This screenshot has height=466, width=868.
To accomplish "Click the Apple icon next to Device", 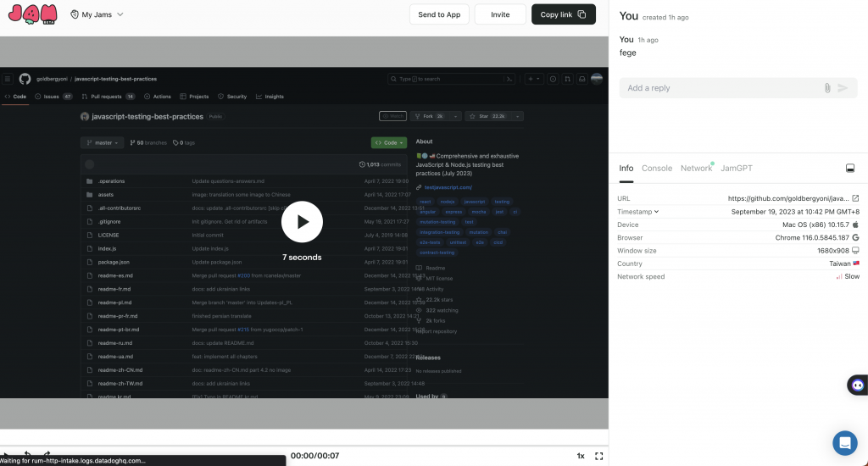I will 855,225.
